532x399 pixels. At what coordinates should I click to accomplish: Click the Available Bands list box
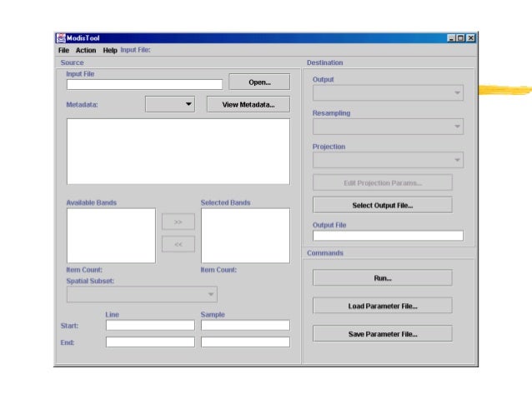(x=111, y=236)
